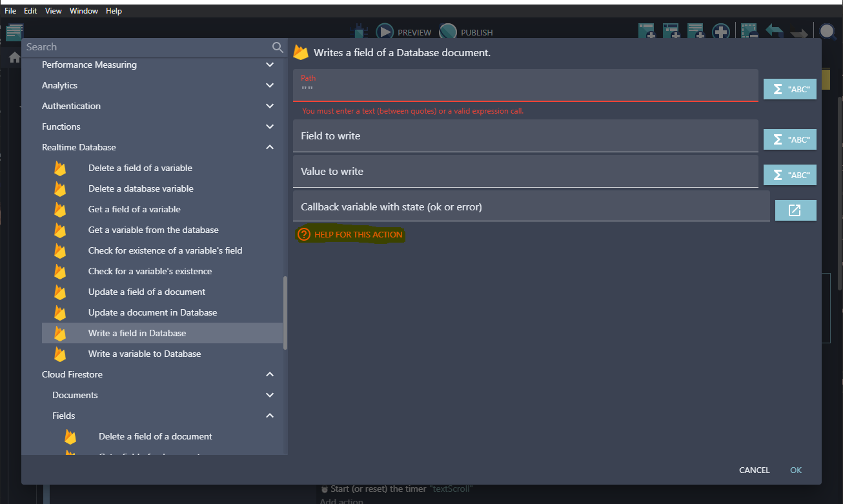The height and width of the screenshot is (504, 843).
Task: Click the Firebase icon beside 'Get a field of a variable'
Action: pyautogui.click(x=60, y=210)
